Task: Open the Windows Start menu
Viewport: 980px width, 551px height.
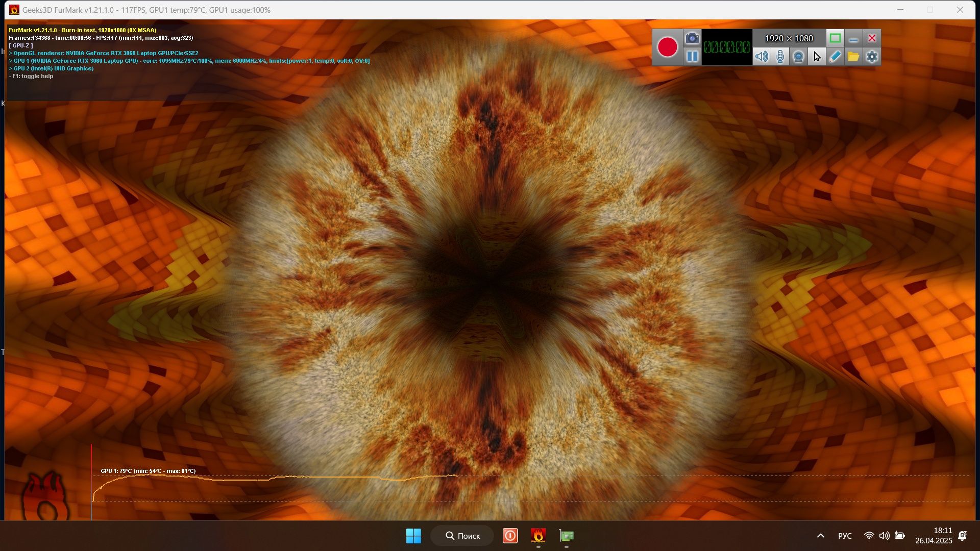Action: 413,536
